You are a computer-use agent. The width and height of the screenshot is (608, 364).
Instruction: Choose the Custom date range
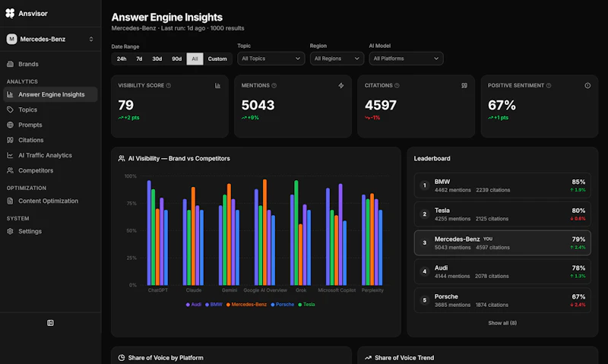[217, 59]
